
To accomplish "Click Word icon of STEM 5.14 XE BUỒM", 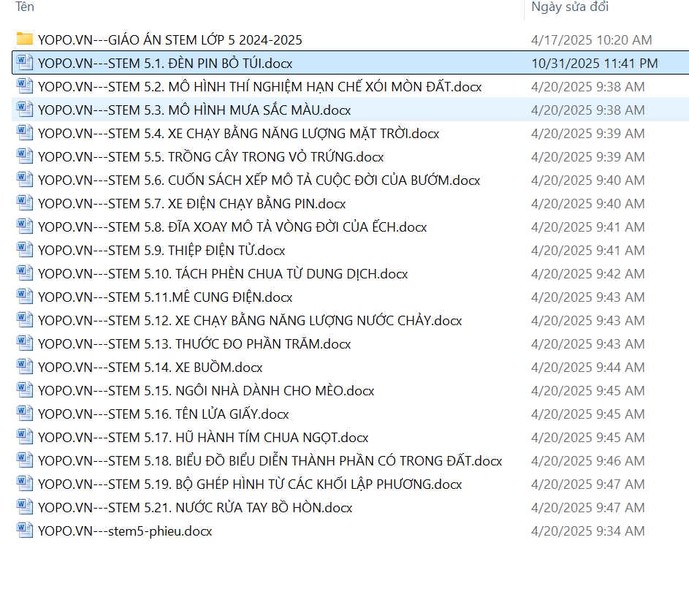I will pyautogui.click(x=25, y=367).
